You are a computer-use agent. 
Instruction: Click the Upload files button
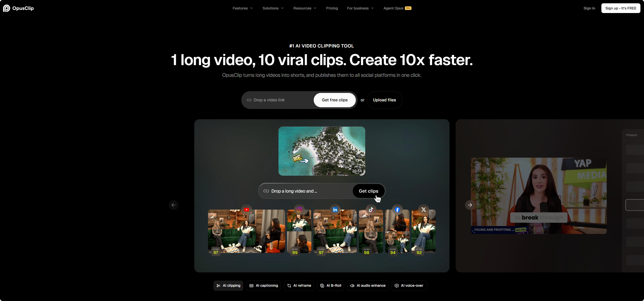coord(384,100)
